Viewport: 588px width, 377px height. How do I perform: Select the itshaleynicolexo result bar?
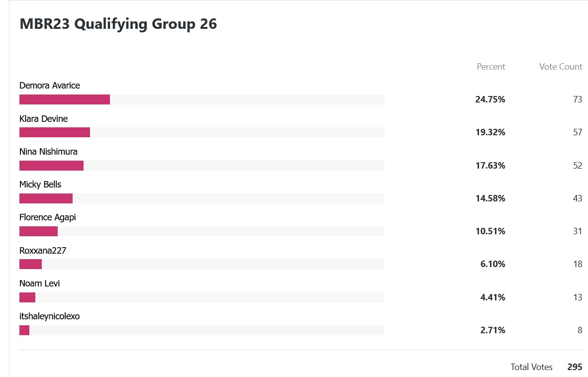(202, 330)
